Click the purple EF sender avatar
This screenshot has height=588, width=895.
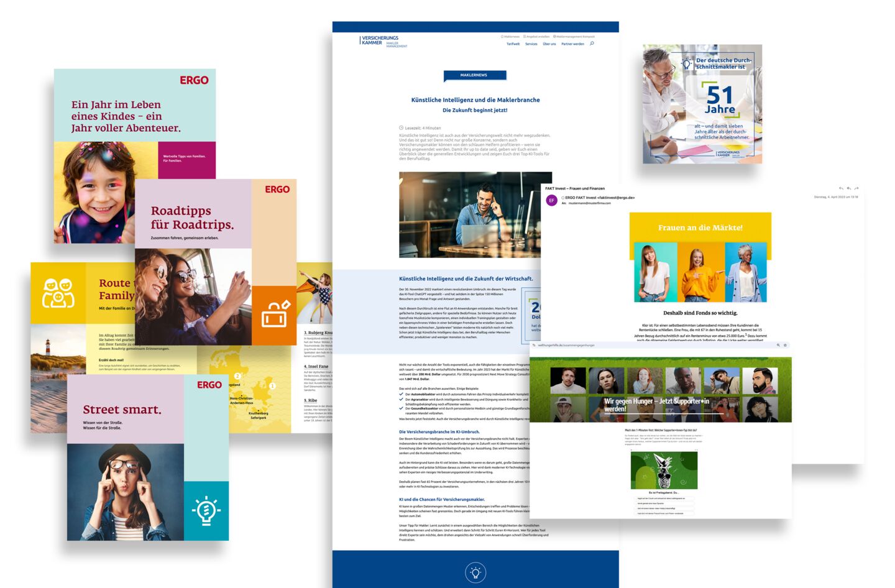551,200
